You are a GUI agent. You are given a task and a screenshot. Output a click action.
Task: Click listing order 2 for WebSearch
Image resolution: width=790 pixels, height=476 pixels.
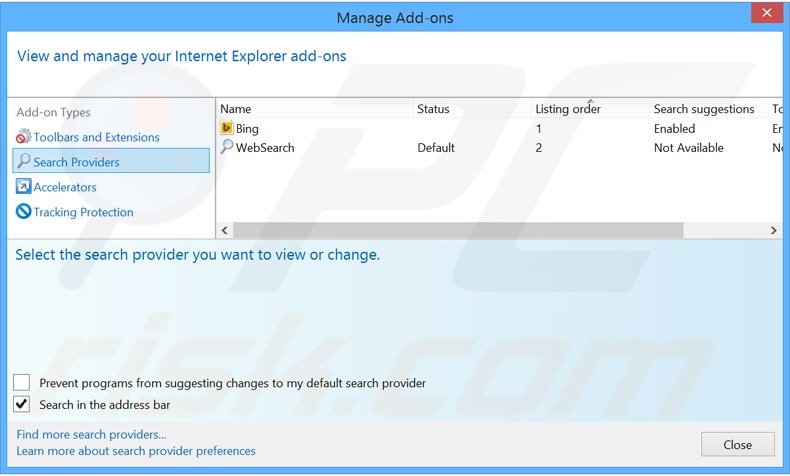pos(539,148)
